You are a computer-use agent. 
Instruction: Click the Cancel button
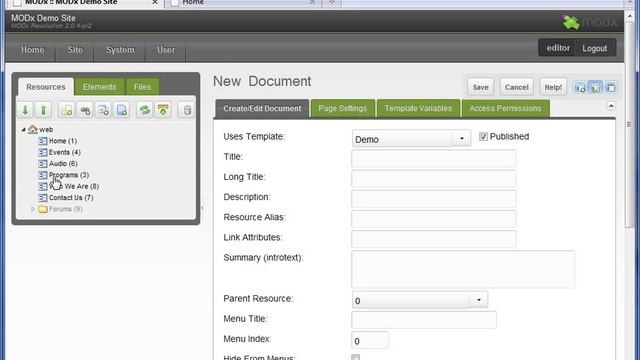[516, 87]
